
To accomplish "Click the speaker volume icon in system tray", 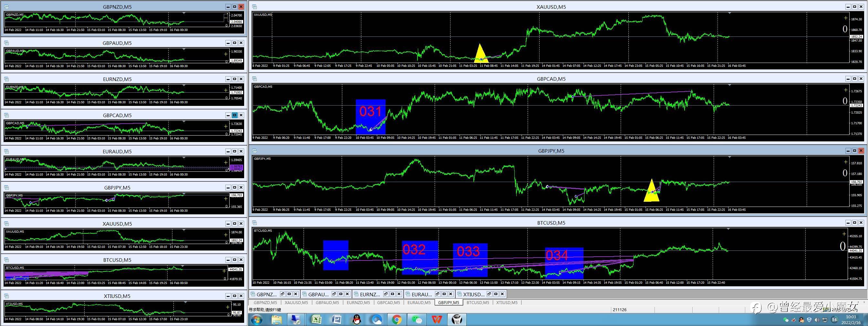I will [x=816, y=320].
